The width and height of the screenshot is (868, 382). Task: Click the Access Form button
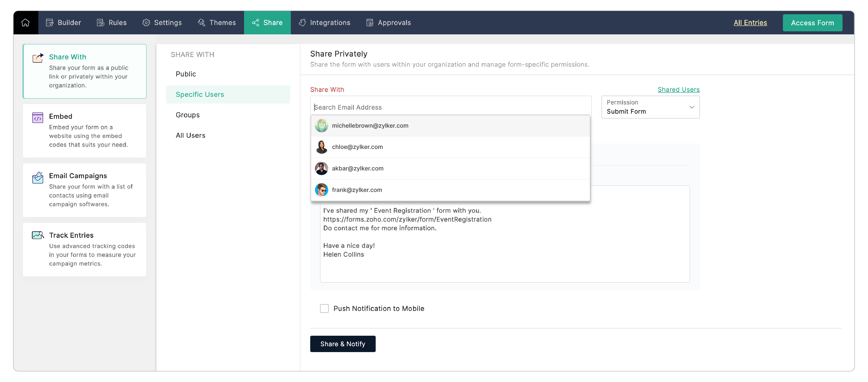[812, 23]
